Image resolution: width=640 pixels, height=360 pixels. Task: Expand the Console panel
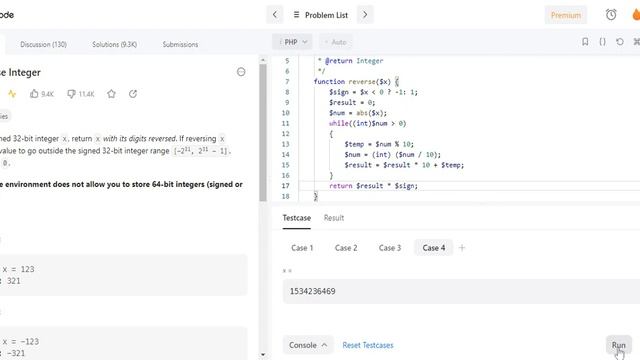click(x=308, y=345)
